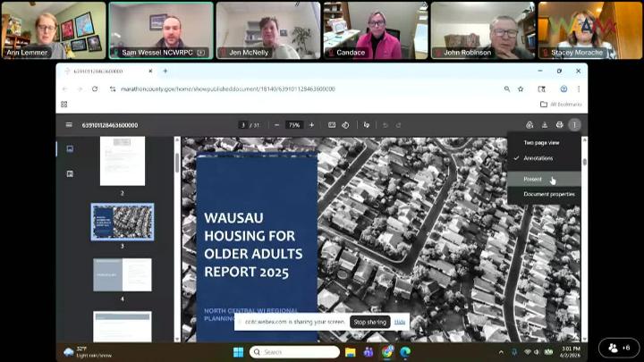The width and height of the screenshot is (644, 362).
Task: Bookmark this page with star icon
Action: pos(521,88)
